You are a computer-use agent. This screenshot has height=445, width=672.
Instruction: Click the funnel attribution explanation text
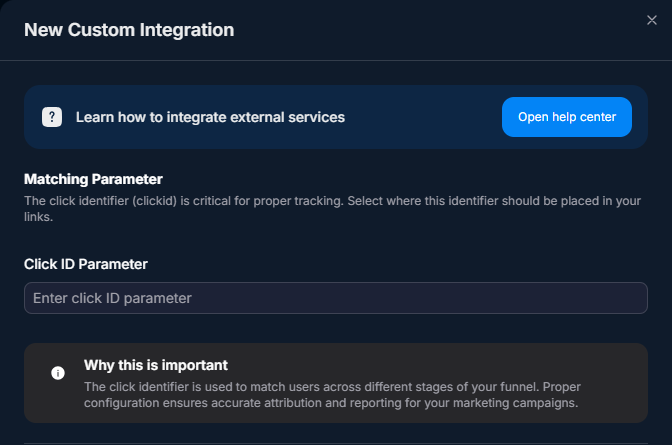click(332, 395)
